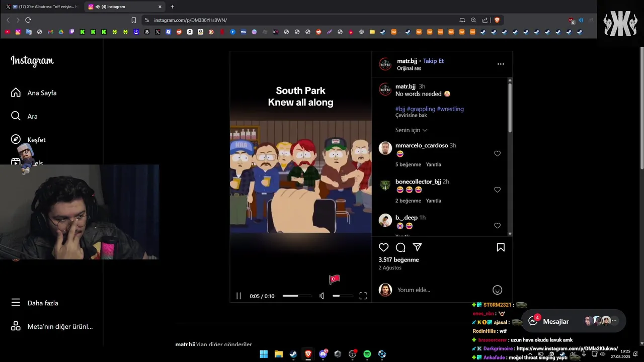Click the share page icon in address bar
This screenshot has width=644, height=362.
pos(485,20)
